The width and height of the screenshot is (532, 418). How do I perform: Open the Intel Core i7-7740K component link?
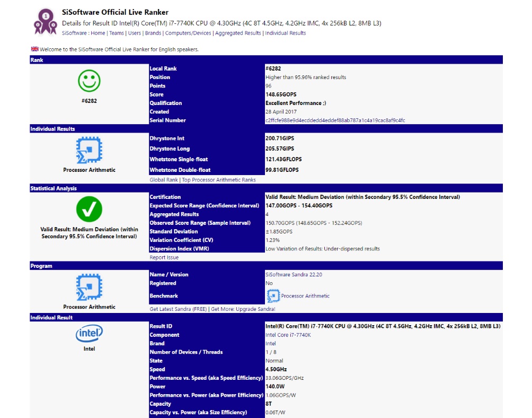coord(288,335)
